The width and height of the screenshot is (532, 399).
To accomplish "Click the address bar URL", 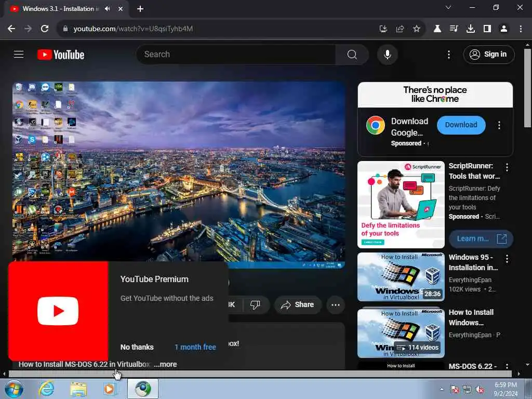I will 133,29.
